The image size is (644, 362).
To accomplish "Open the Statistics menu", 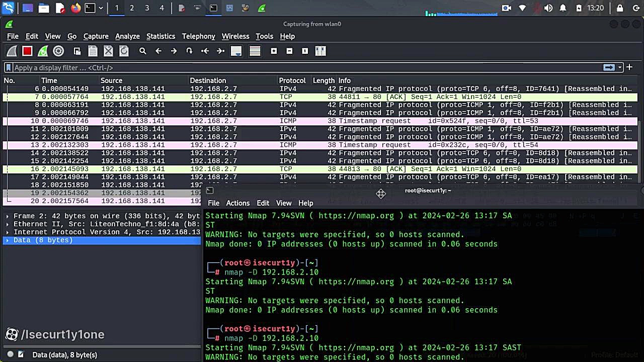I will click(x=160, y=36).
